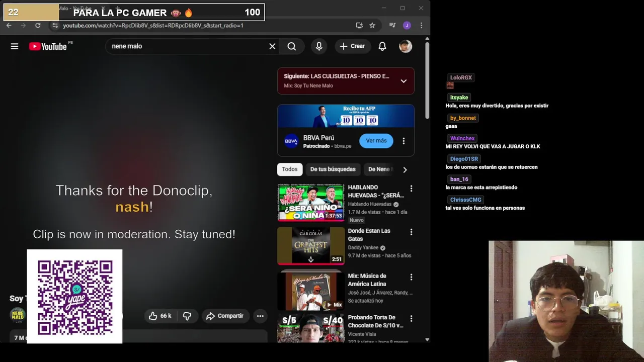Click chat username ban_16
This screenshot has width=644, height=362.
(x=459, y=179)
